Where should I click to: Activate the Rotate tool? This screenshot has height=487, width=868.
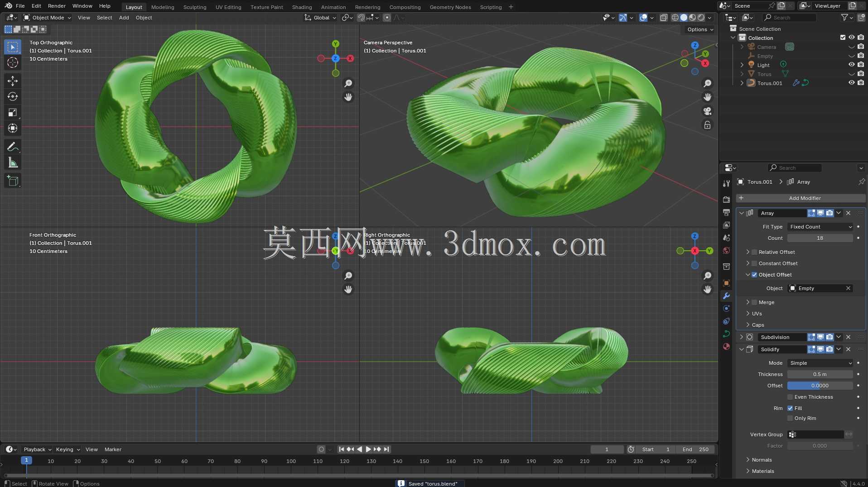tap(13, 96)
